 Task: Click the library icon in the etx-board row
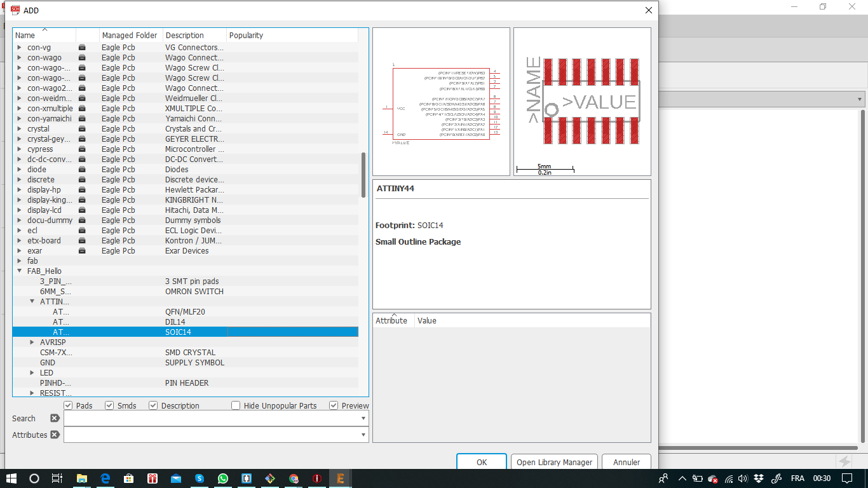(82, 241)
